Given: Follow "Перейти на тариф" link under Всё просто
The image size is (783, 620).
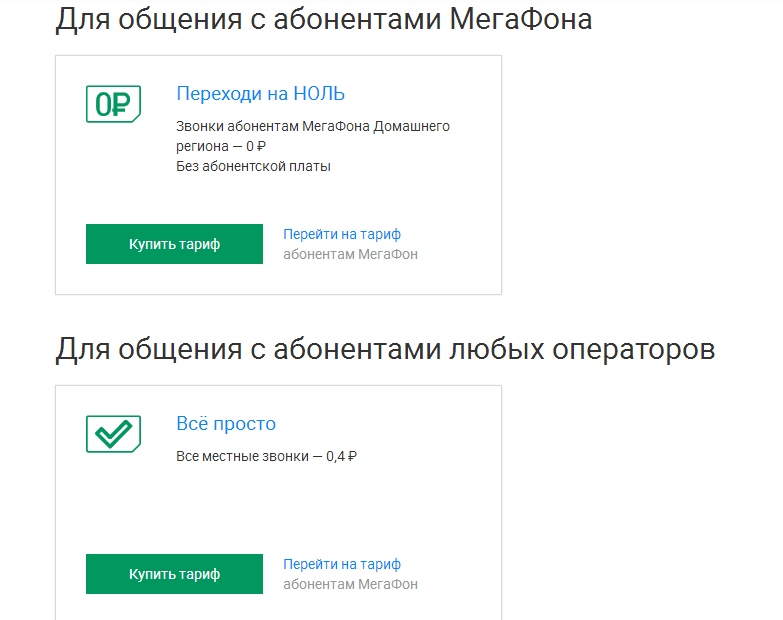Looking at the screenshot, I should click(342, 564).
